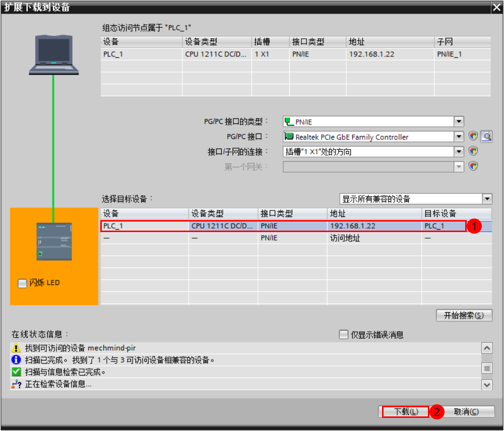Enable the 闪烁 LED checkbox

point(22,283)
